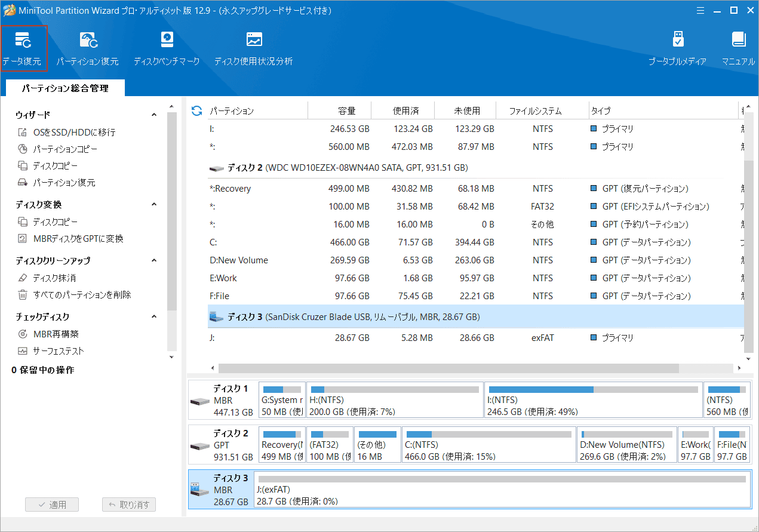Screen dimensions: 759x532
Task: Select MBRディスクをGPTに変換
Action: 70,239
